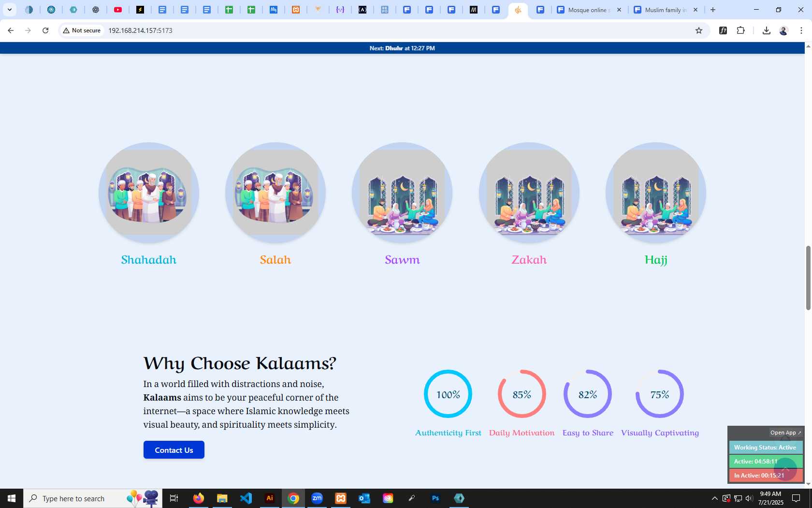The image size is (812, 508).
Task: Open the tab search dropdown arrow
Action: (x=9, y=10)
